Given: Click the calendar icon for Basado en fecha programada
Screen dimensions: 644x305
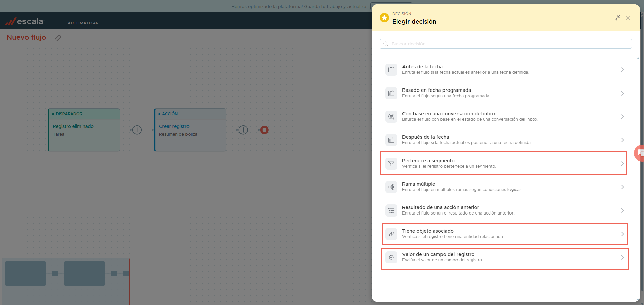Looking at the screenshot, I should pos(391,93).
